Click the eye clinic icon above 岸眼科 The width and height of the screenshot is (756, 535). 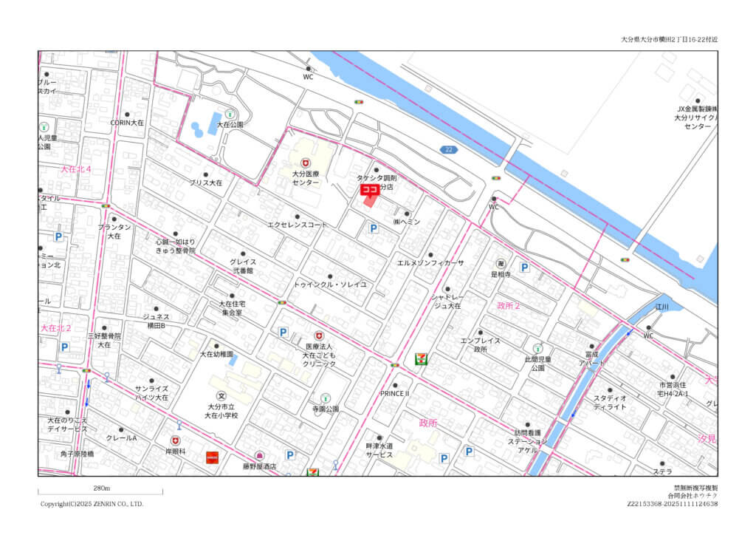[x=175, y=440]
